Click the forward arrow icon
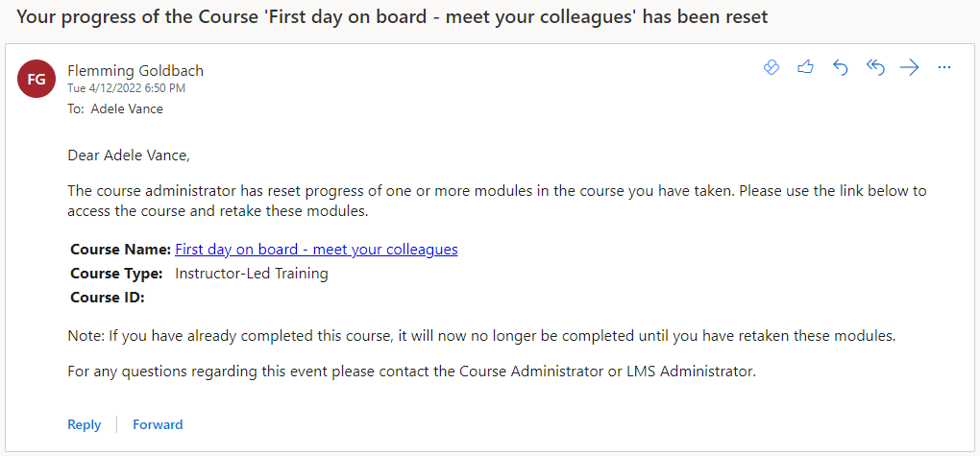Image resolution: width=980 pixels, height=456 pixels. coord(909,67)
